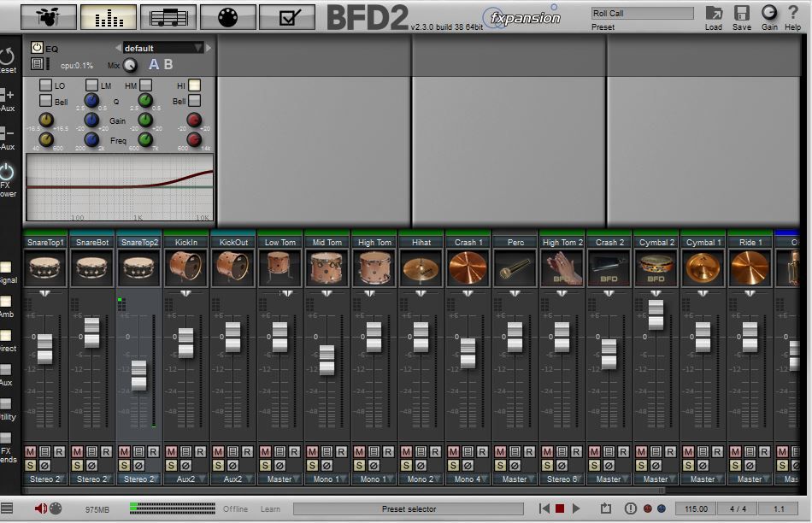This screenshot has width=812, height=523.
Task: Select EQ setting B
Action: tap(168, 64)
